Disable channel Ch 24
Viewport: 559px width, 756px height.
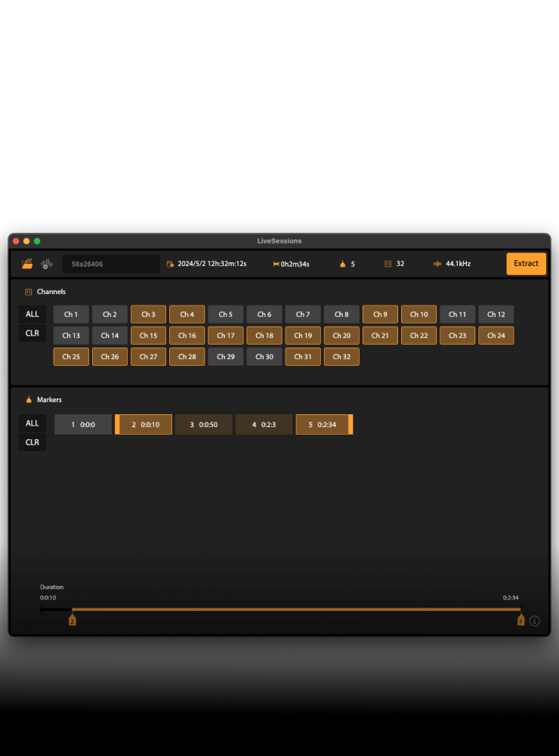tap(496, 336)
